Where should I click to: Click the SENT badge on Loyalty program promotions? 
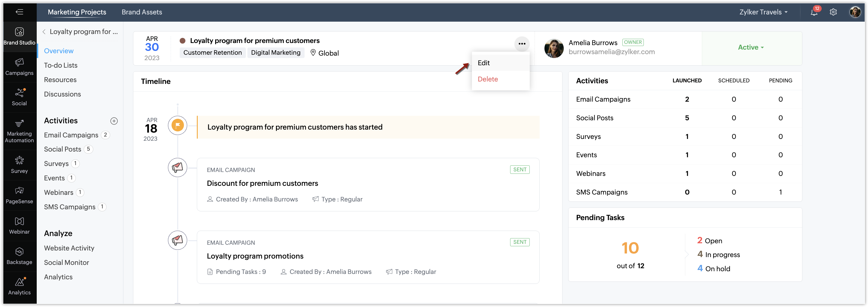(519, 242)
